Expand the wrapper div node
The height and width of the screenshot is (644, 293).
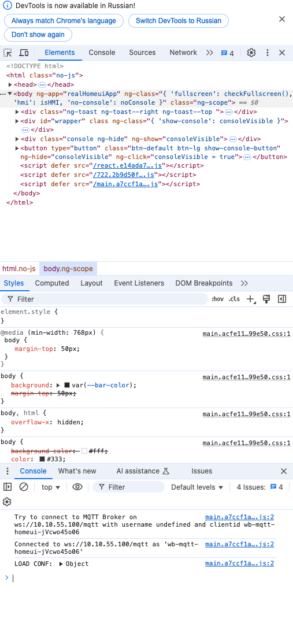click(17, 121)
